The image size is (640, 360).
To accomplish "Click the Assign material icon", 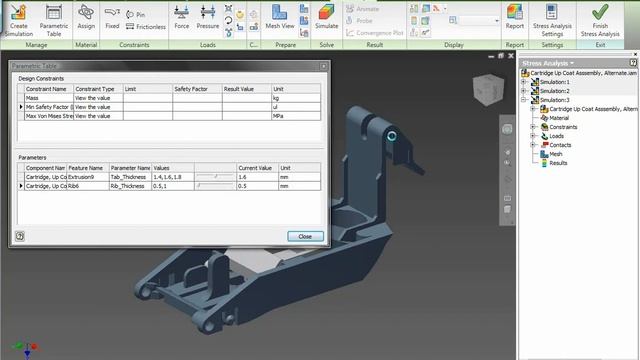I will coord(86,12).
